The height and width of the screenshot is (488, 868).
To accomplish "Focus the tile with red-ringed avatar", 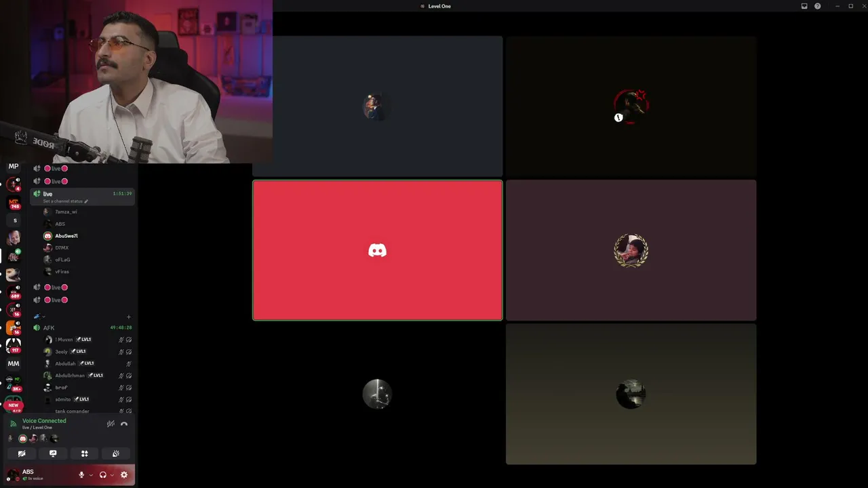I will tap(631, 106).
